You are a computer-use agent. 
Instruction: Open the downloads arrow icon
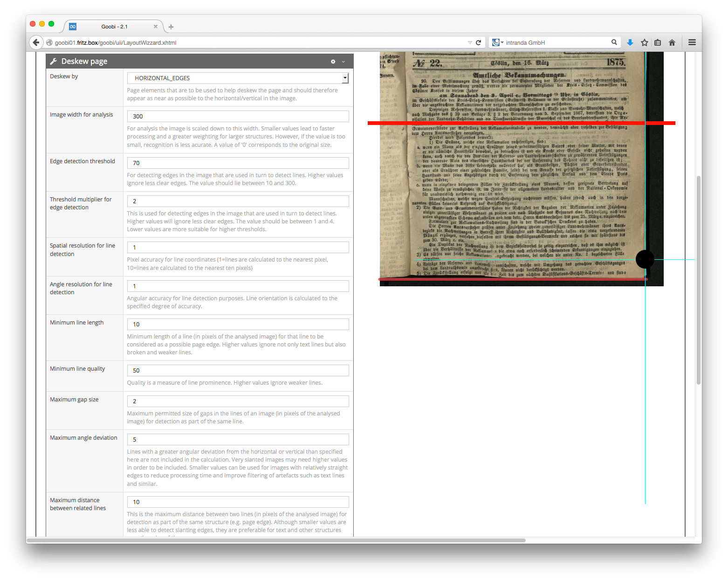(630, 42)
